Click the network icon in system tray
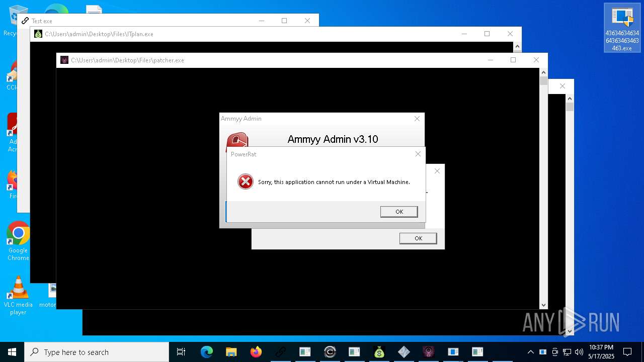Viewport: 644px width, 362px height. [x=567, y=352]
